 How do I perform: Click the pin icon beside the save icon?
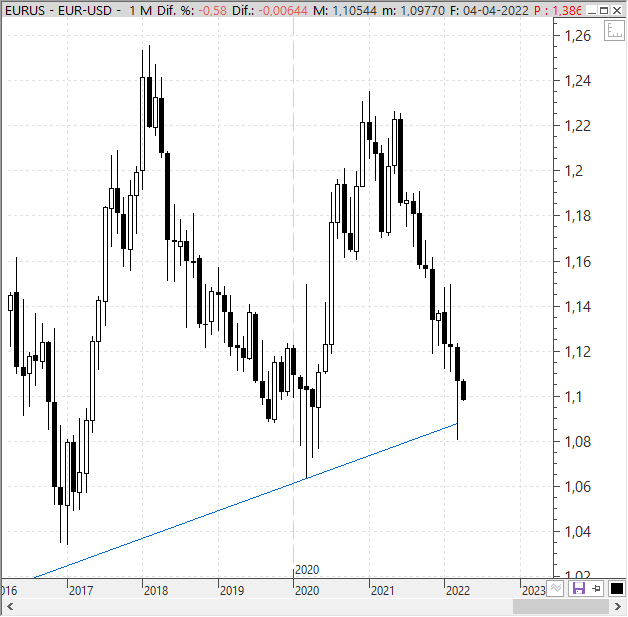pyautogui.click(x=596, y=588)
